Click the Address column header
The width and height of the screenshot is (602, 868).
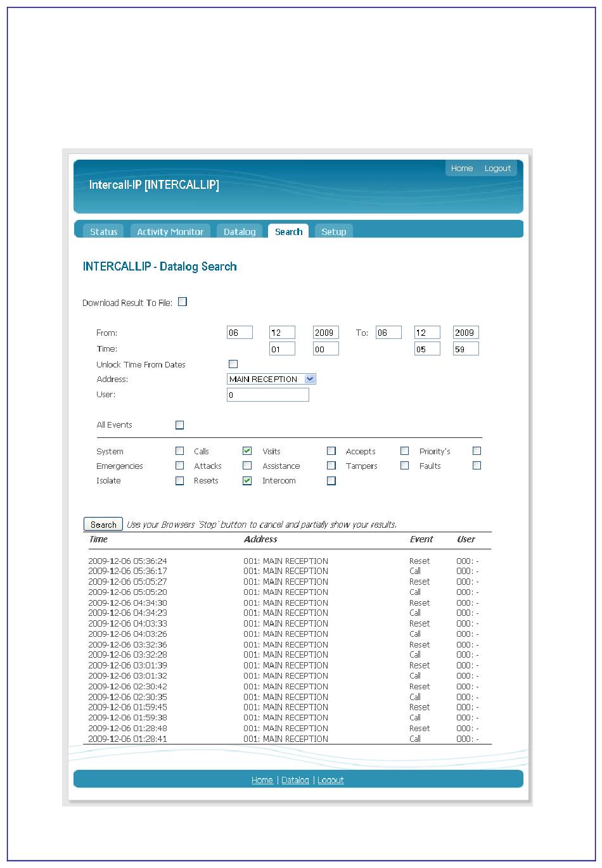click(x=260, y=540)
